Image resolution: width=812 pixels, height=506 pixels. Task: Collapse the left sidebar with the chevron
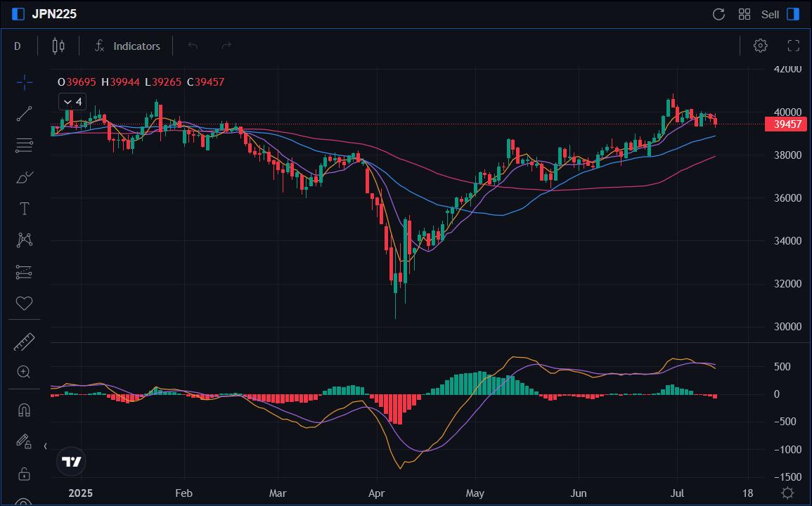click(x=45, y=446)
